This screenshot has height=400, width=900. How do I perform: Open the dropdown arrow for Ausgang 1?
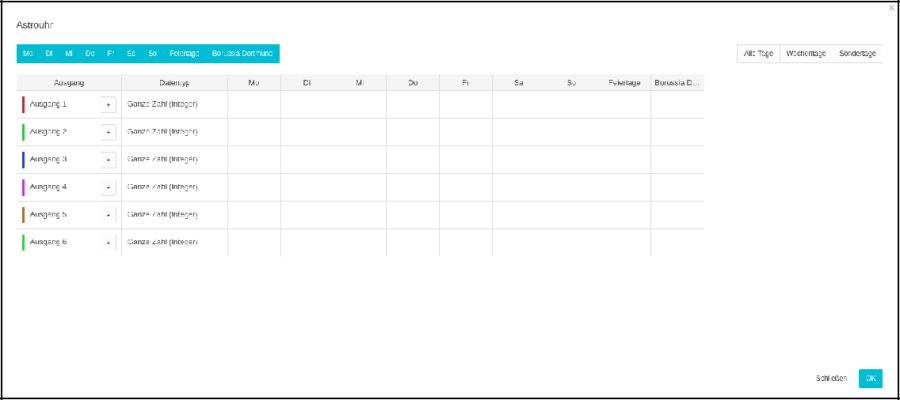(x=108, y=104)
